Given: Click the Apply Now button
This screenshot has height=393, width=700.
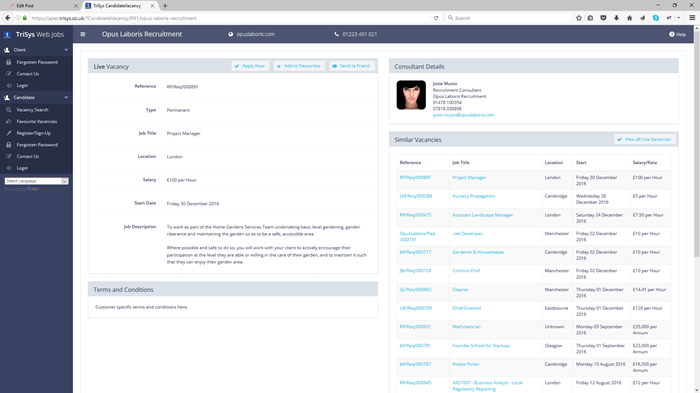Looking at the screenshot, I should 250,66.
